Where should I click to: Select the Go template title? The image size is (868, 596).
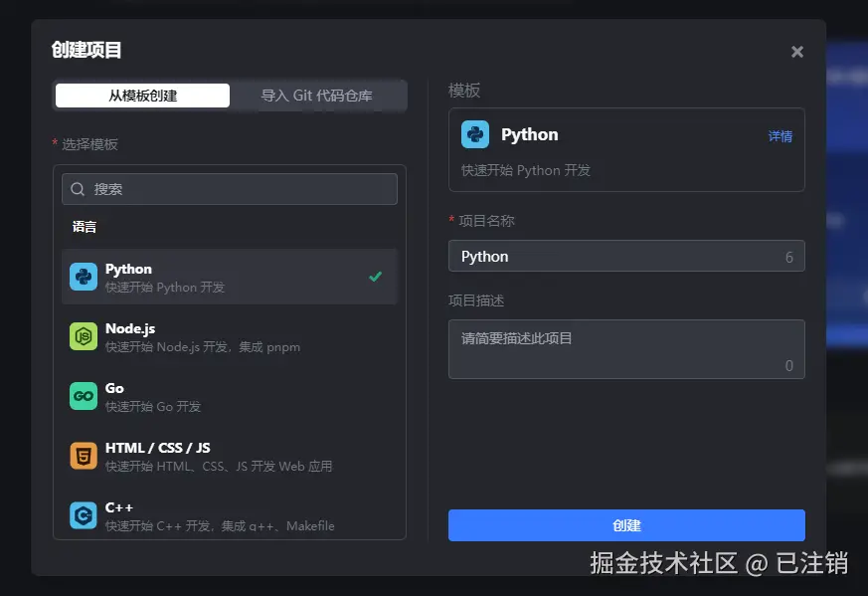pos(114,388)
